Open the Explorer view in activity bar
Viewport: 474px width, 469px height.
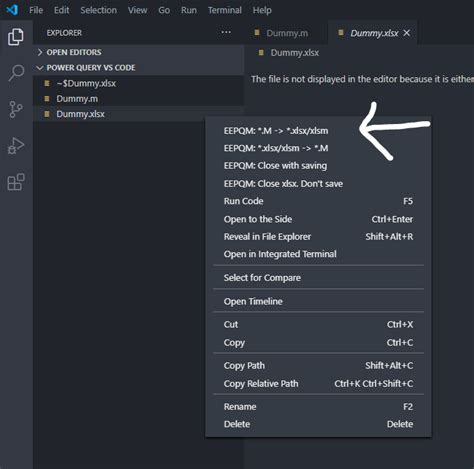click(x=16, y=37)
